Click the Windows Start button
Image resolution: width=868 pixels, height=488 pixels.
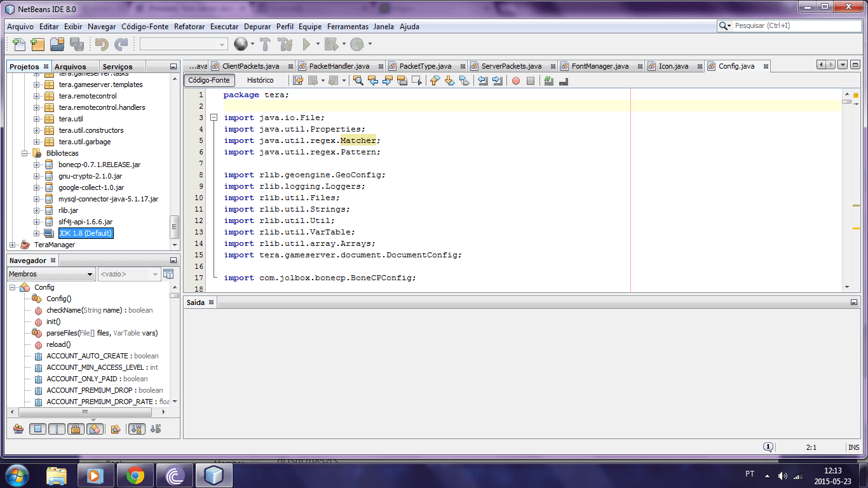[x=17, y=475]
